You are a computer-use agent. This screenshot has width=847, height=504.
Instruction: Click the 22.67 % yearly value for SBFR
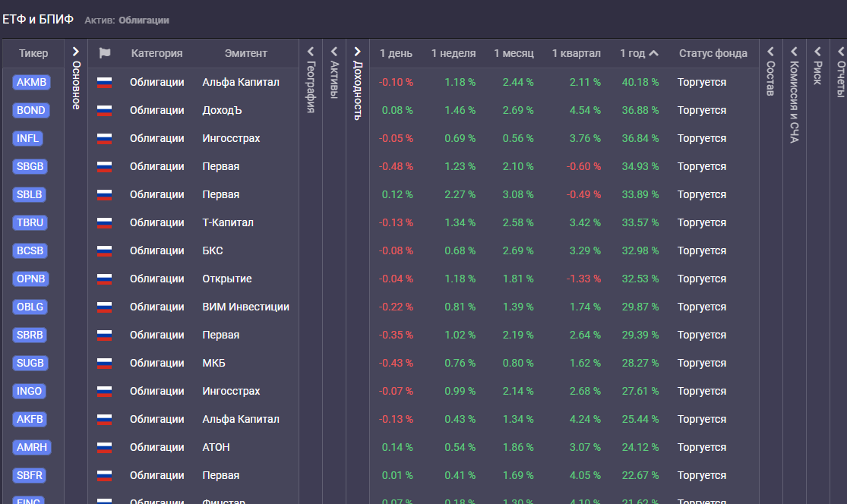coord(640,475)
